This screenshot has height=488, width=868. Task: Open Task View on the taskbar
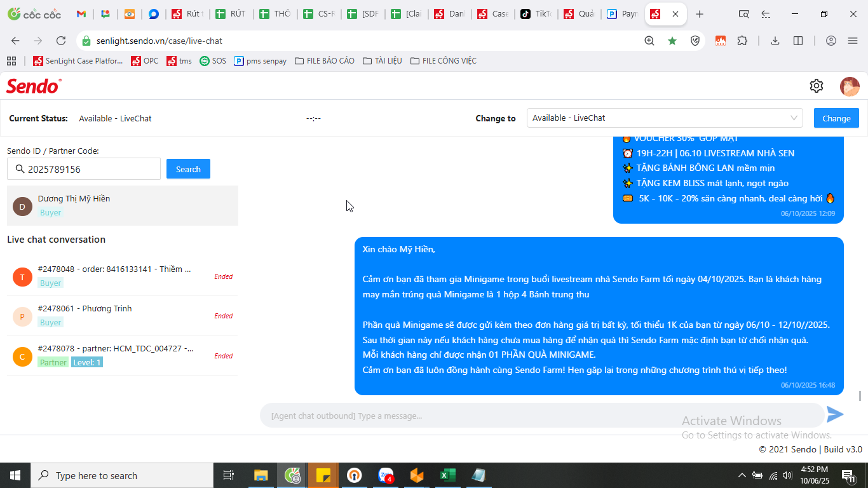point(229,475)
